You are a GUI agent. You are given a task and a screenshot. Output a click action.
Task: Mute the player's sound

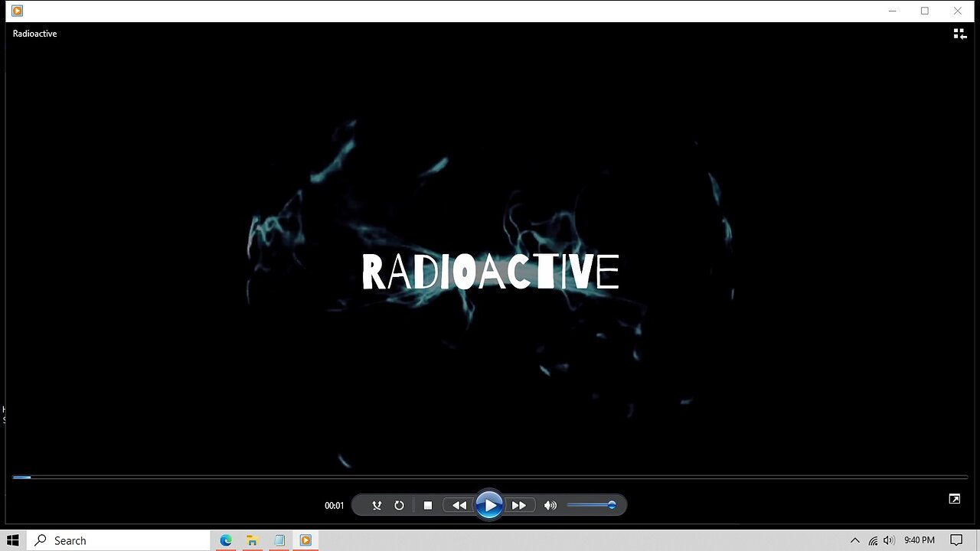(x=550, y=505)
